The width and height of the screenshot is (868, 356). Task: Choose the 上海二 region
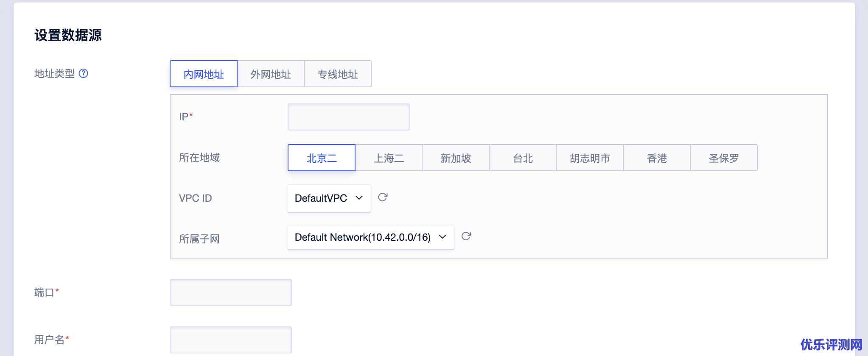389,158
